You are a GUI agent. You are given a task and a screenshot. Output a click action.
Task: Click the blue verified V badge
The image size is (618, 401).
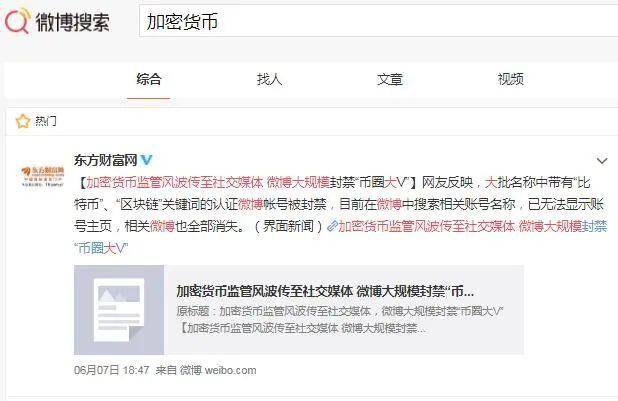[x=146, y=160]
